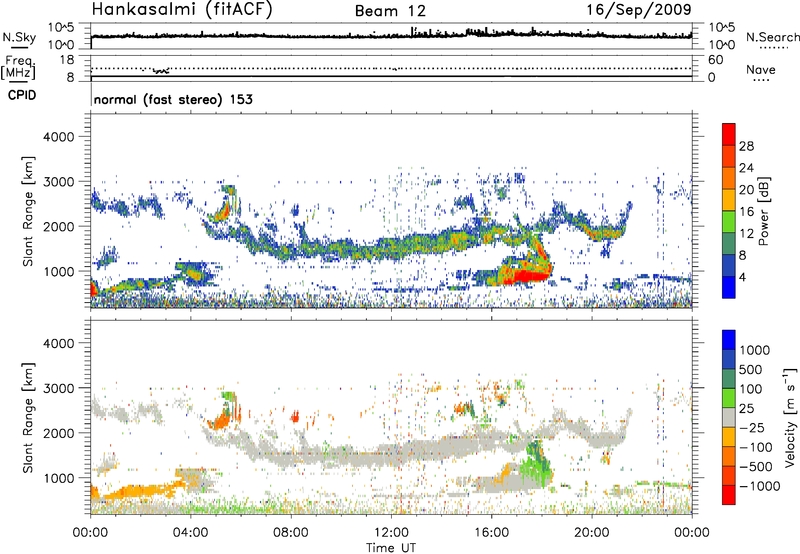Click the '60' label right of frequency panel
This screenshot has height=554, width=800.
coord(715,60)
